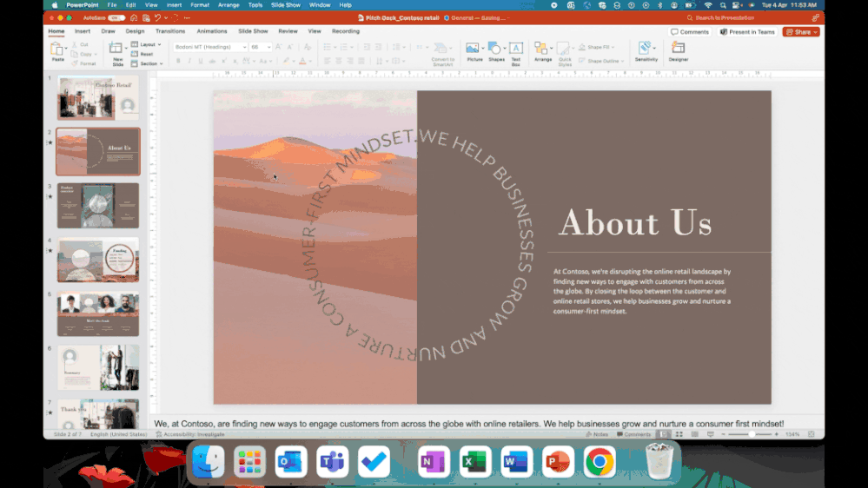
Task: Open the Recording ribbon tab
Action: pos(346,31)
